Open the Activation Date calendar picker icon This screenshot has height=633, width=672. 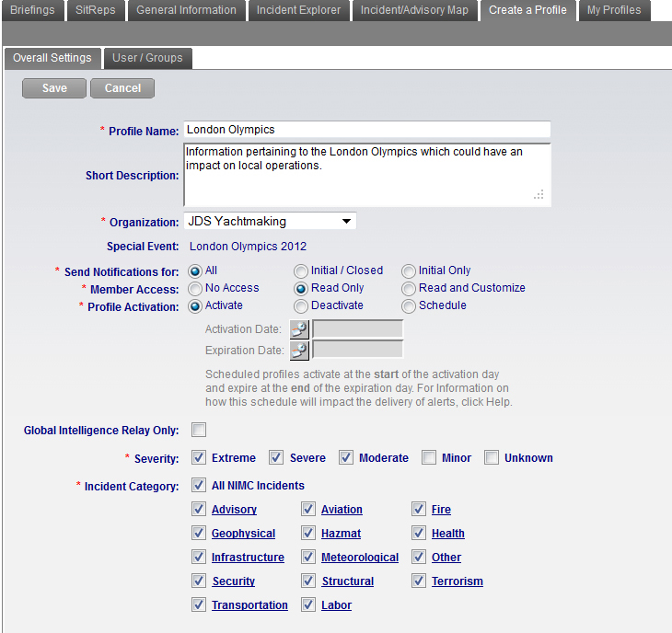[299, 329]
